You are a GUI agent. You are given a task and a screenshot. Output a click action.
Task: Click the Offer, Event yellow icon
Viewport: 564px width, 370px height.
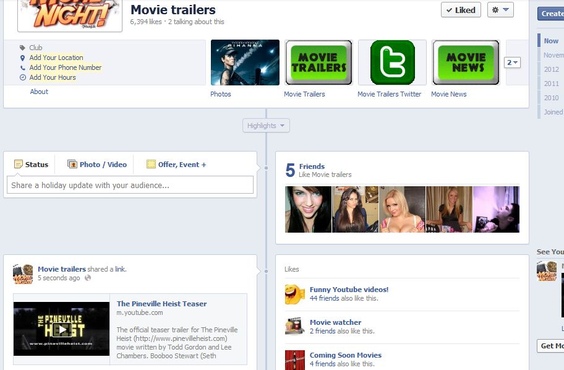[151, 164]
